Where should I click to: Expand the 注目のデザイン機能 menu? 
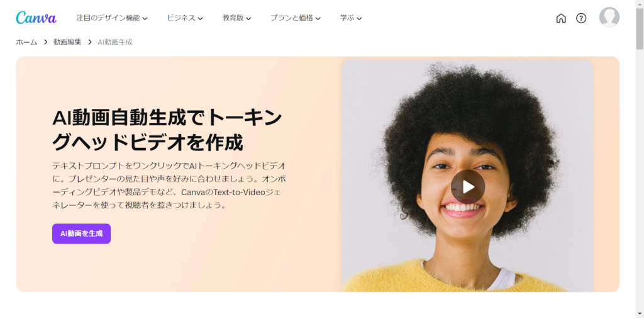pos(112,18)
